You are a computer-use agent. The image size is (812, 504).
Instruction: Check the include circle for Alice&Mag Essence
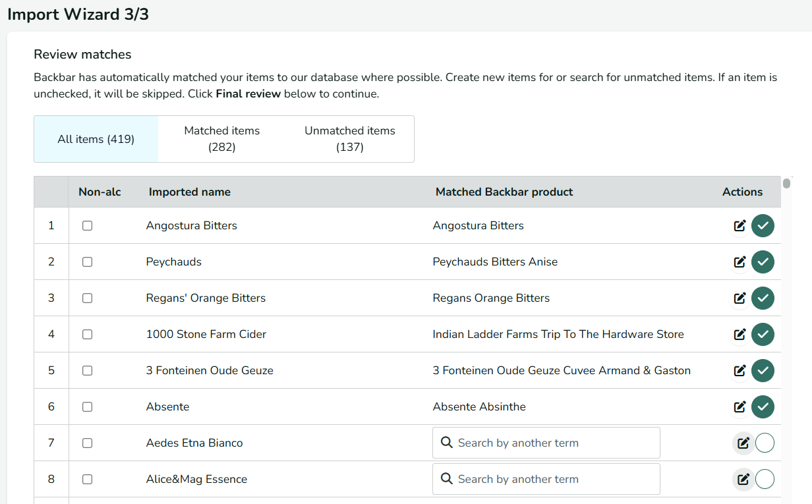tap(765, 480)
